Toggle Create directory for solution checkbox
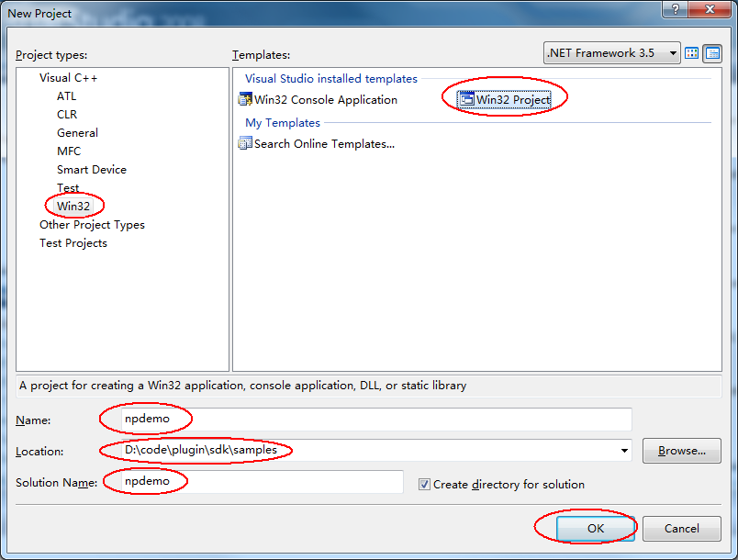738x560 pixels. click(x=424, y=484)
